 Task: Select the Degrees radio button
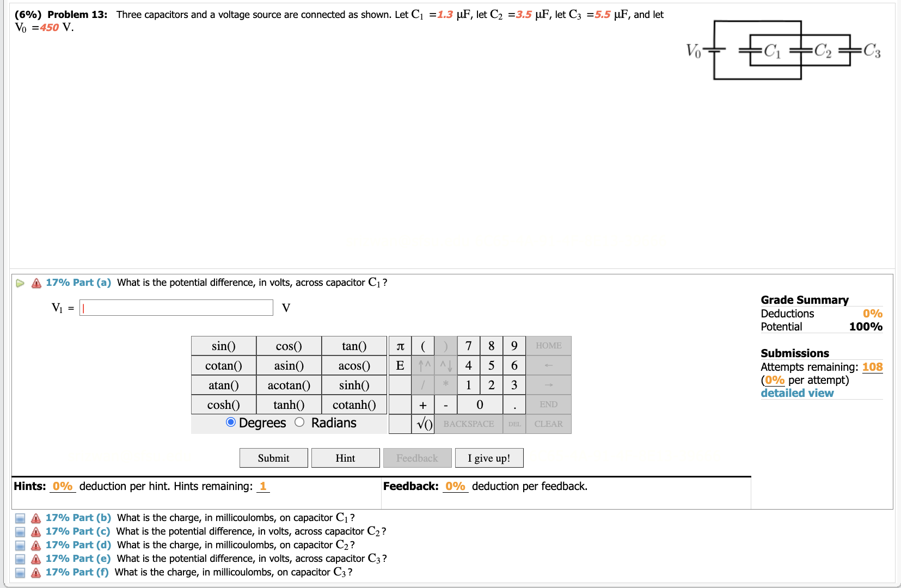click(x=230, y=422)
